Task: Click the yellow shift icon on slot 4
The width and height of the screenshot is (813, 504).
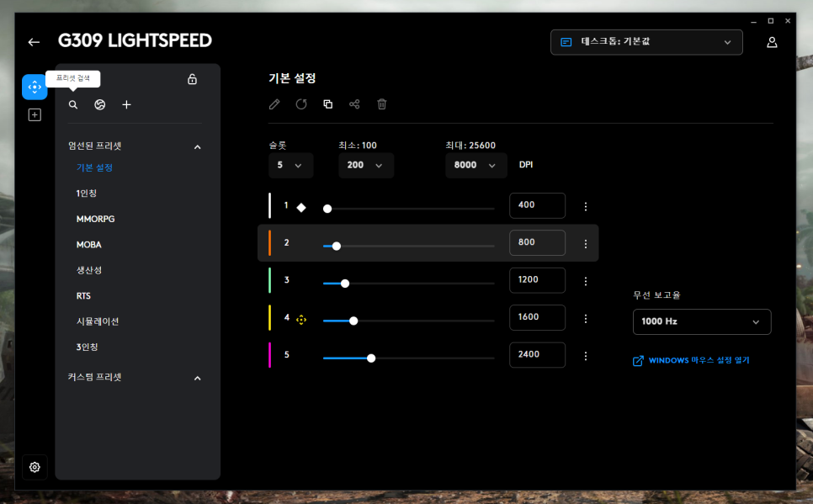Action: click(x=301, y=320)
